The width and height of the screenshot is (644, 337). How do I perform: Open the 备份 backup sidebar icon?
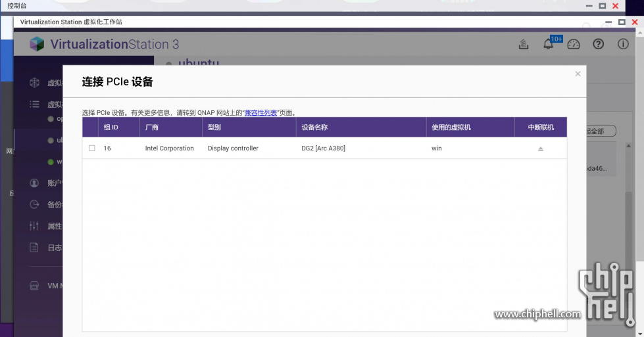tap(34, 204)
